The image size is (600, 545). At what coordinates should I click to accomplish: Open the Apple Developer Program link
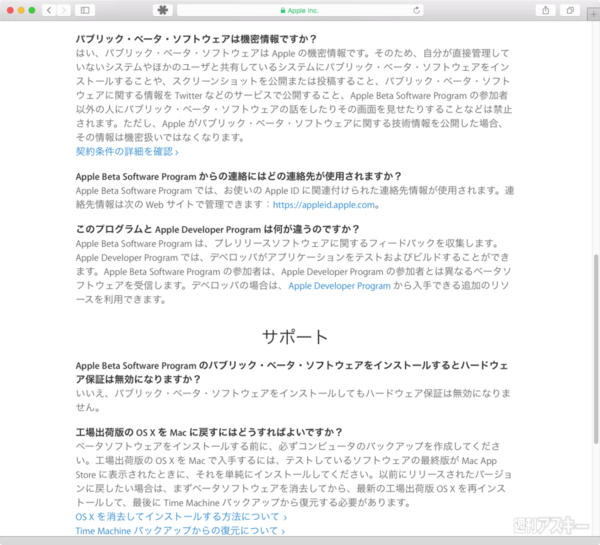[339, 286]
